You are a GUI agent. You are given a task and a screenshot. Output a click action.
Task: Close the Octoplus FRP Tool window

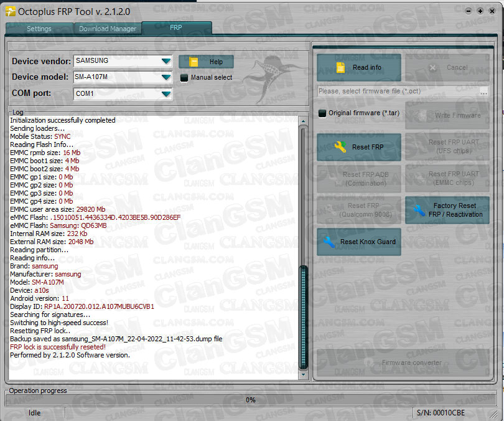(x=492, y=11)
